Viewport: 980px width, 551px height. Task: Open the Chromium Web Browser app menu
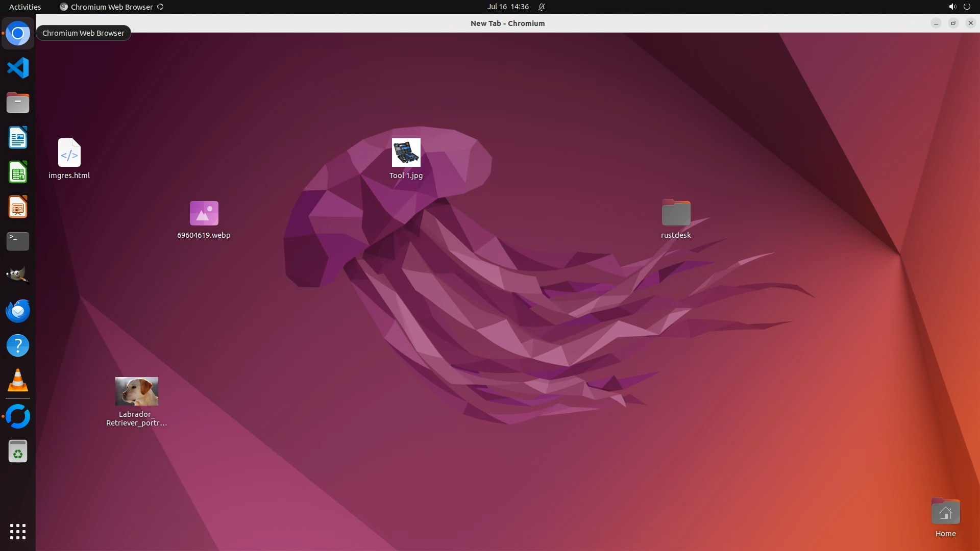tap(111, 7)
